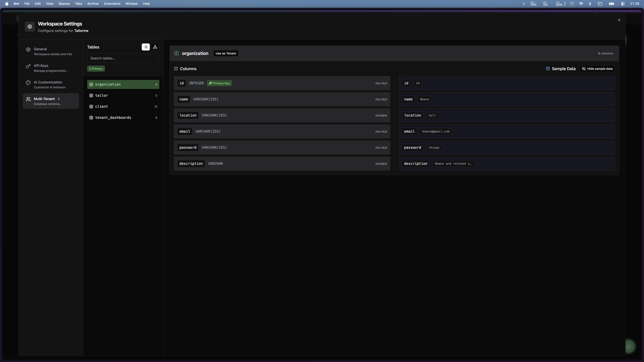Click the AI Customization palette icon
Image resolution: width=644 pixels, height=362 pixels.
[28, 83]
